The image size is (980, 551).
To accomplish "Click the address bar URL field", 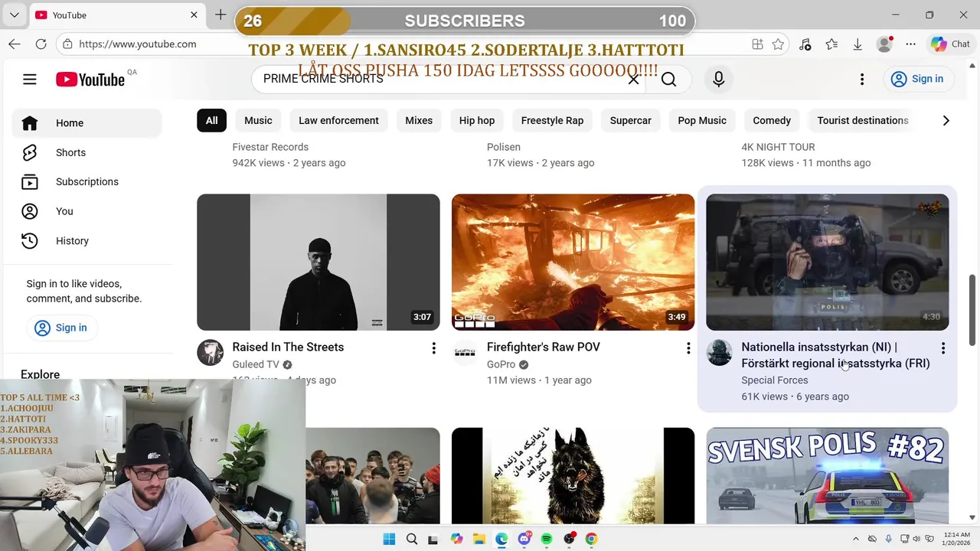I will coord(398,44).
